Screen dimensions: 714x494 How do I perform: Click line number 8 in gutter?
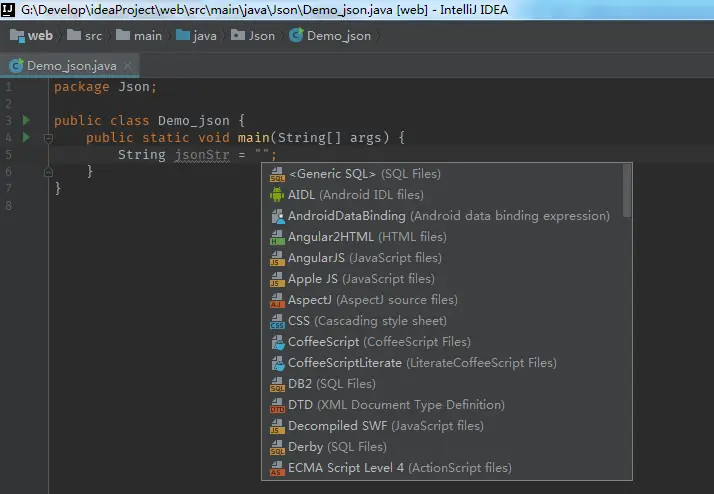coord(8,206)
